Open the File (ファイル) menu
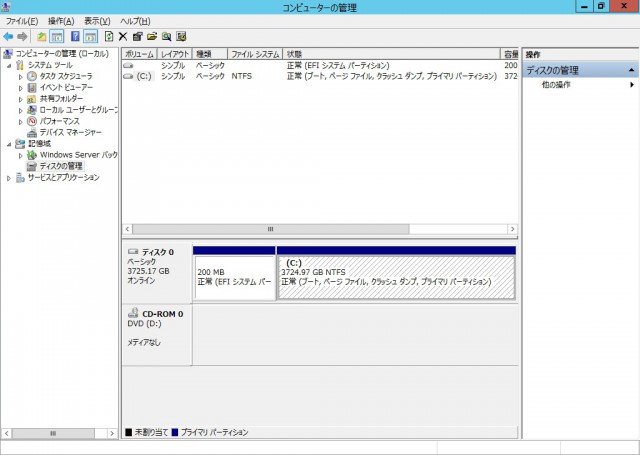Image resolution: width=640 pixels, height=455 pixels. tap(22, 21)
